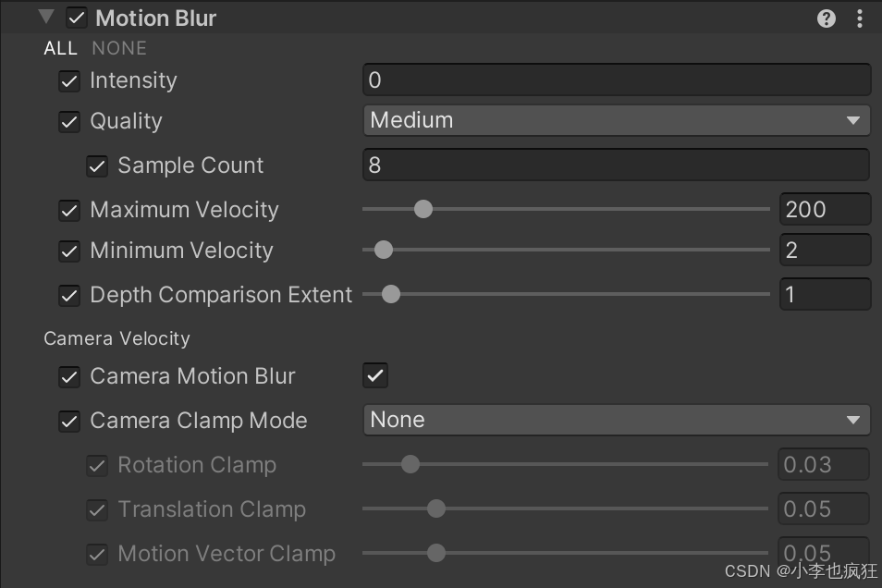Open the Motion Blur help documentation icon
Viewport: 882px width, 588px height.
(x=826, y=18)
